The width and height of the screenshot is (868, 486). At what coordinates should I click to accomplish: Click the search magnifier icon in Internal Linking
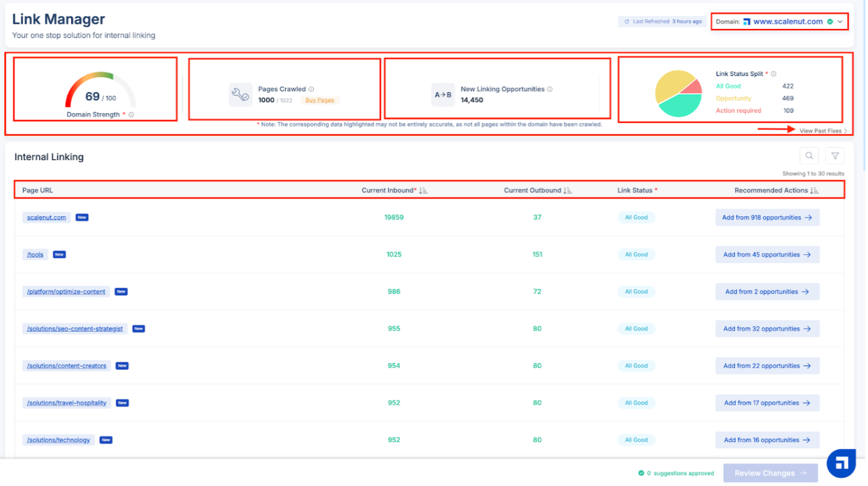click(809, 156)
